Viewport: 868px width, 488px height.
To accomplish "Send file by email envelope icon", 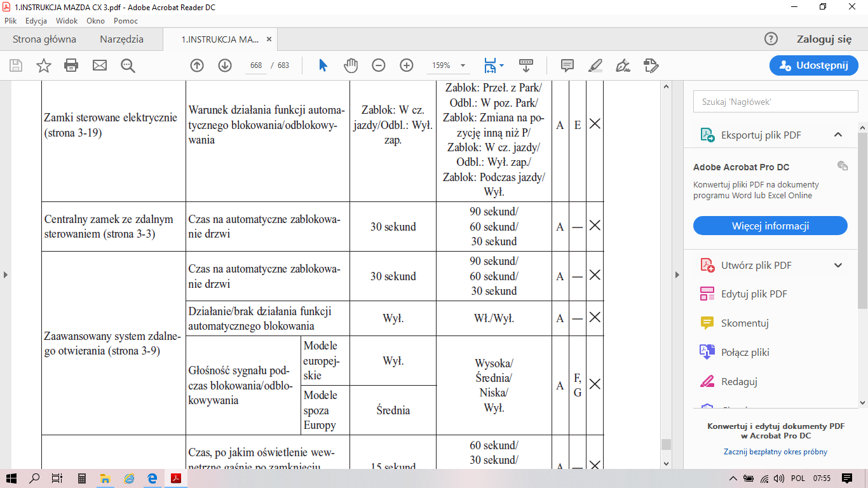I will 100,65.
